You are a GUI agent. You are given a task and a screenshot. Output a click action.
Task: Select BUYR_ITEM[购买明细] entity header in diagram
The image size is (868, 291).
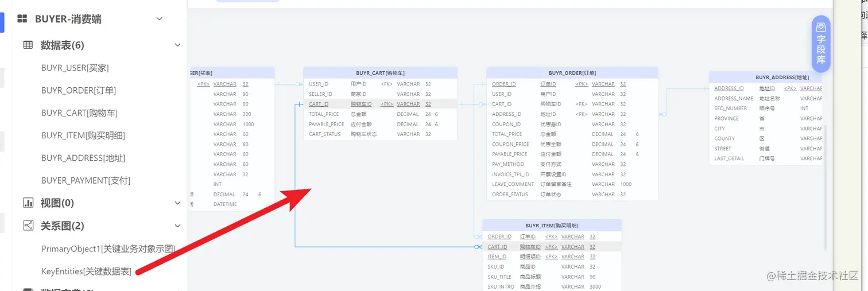point(552,225)
